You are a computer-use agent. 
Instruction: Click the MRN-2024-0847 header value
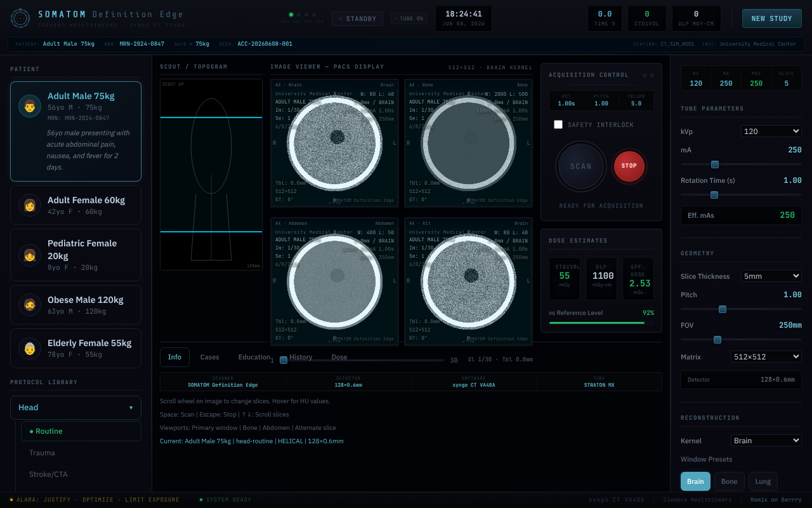[x=143, y=44]
